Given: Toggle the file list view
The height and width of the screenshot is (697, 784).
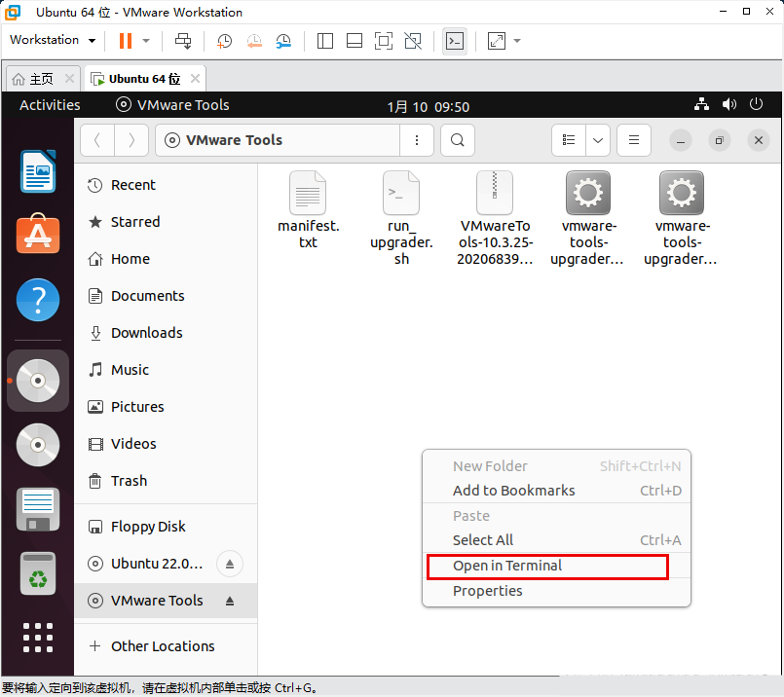Looking at the screenshot, I should [x=568, y=140].
